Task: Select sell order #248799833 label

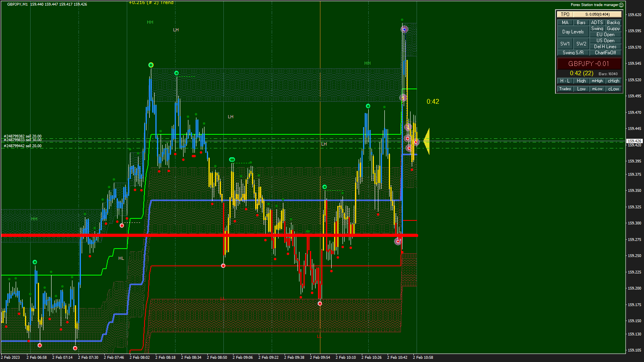Action: click(x=23, y=140)
